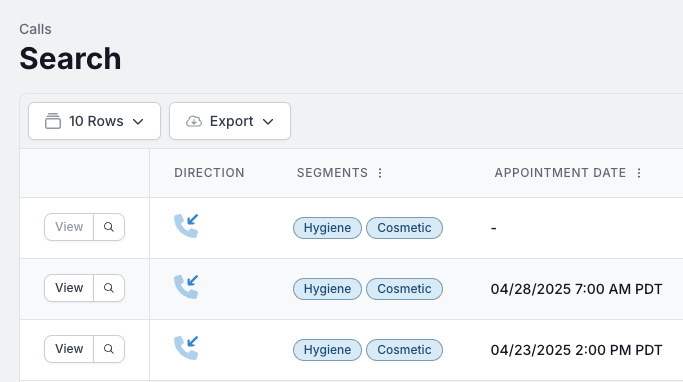Click the magnifier icon in first row
Screen dimensions: 683x382
click(109, 227)
